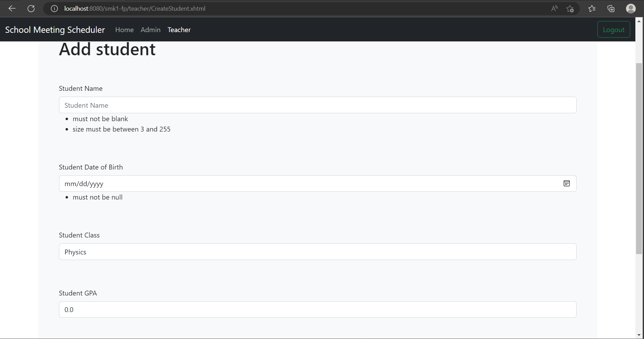Refresh the current page

tap(31, 9)
